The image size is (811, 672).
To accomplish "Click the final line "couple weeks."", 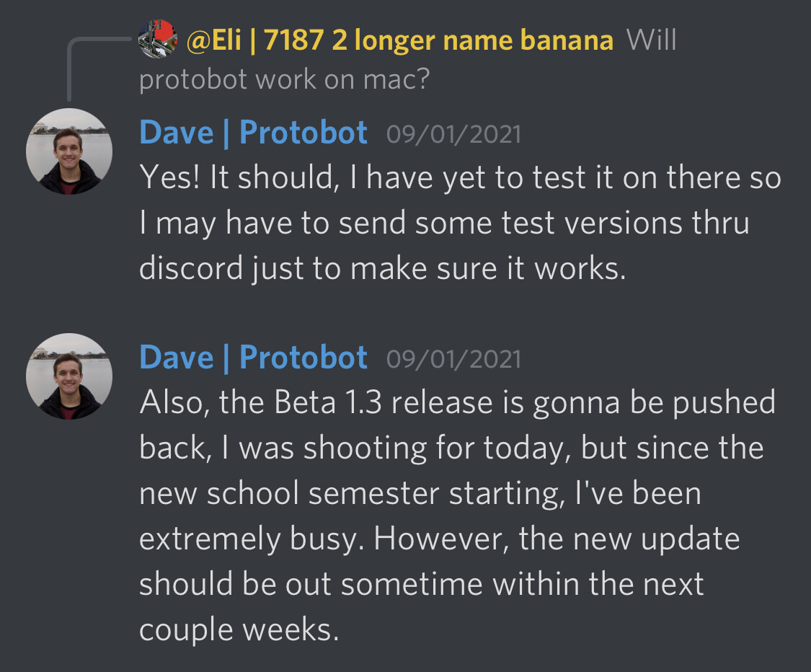I will coord(239,629).
